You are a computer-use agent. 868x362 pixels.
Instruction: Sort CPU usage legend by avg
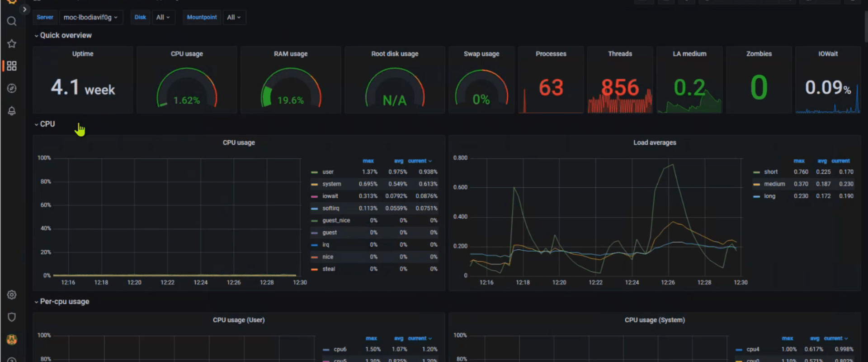(398, 161)
